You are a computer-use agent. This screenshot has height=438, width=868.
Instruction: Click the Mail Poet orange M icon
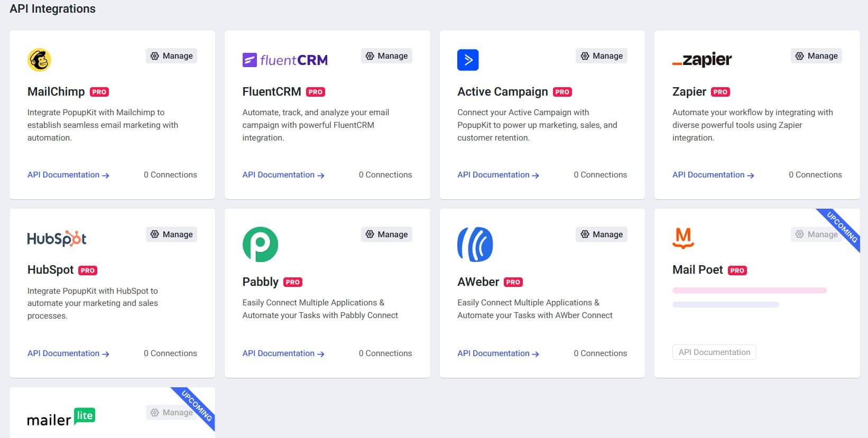[x=683, y=238]
